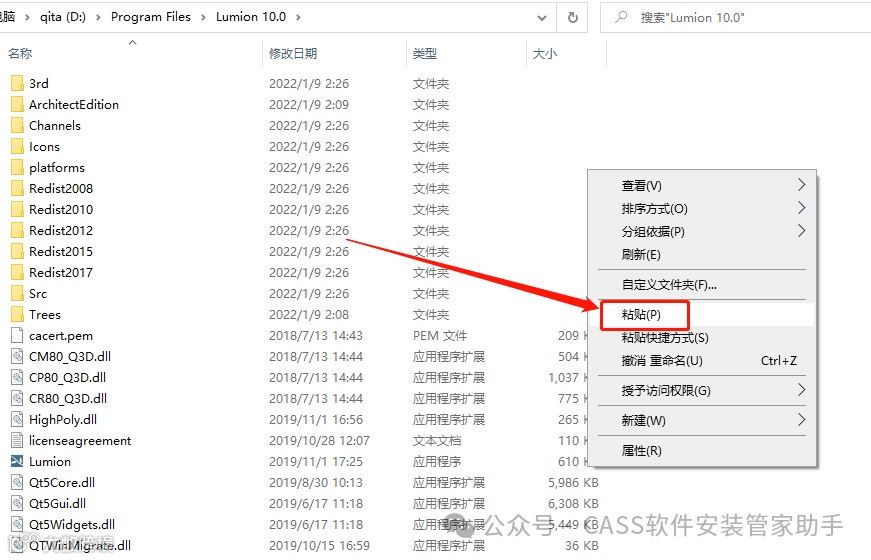Viewport: 871px width, 560px height.
Task: Click the Qt5Gui.dll file icon
Action: 17,504
